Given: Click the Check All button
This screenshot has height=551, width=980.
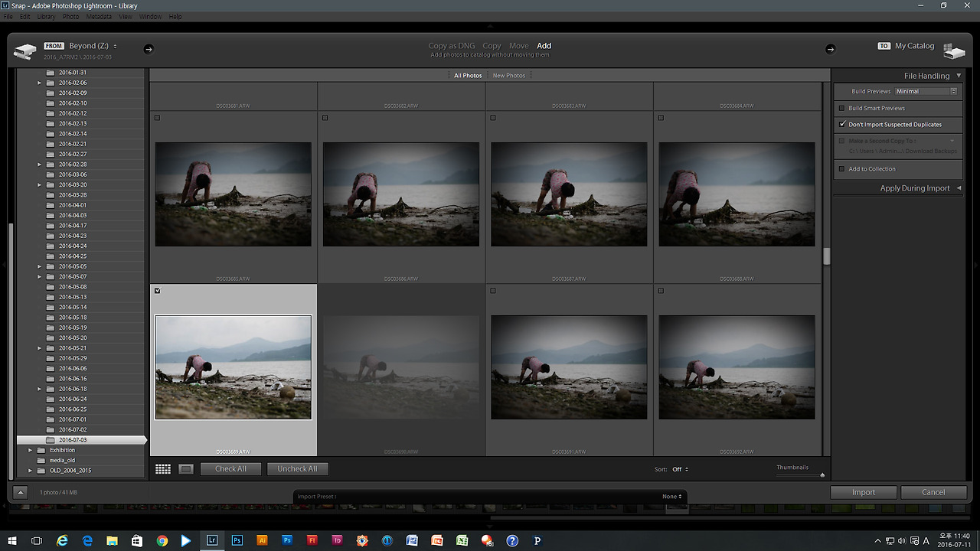Looking at the screenshot, I should (x=230, y=469).
